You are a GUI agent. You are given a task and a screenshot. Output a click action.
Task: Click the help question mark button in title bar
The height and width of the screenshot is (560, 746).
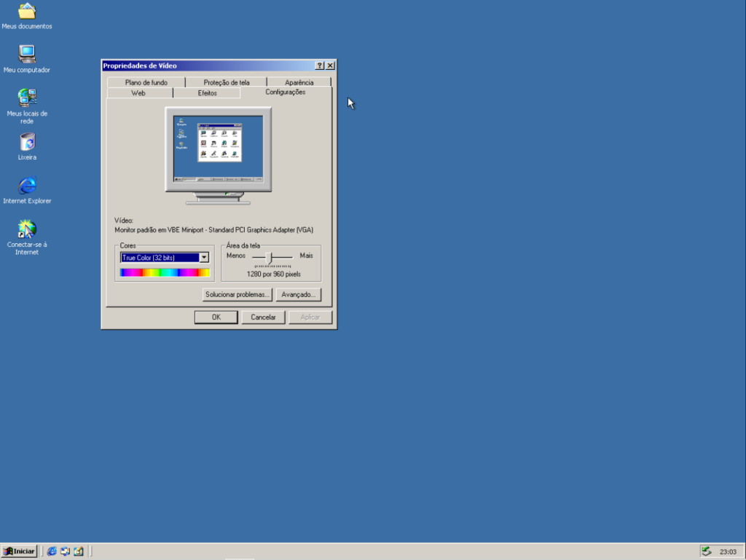point(320,66)
